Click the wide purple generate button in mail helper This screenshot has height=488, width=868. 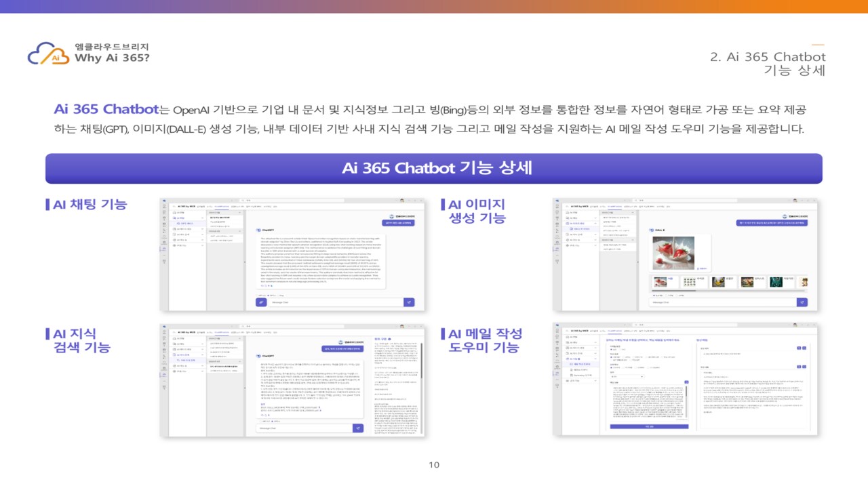[650, 426]
